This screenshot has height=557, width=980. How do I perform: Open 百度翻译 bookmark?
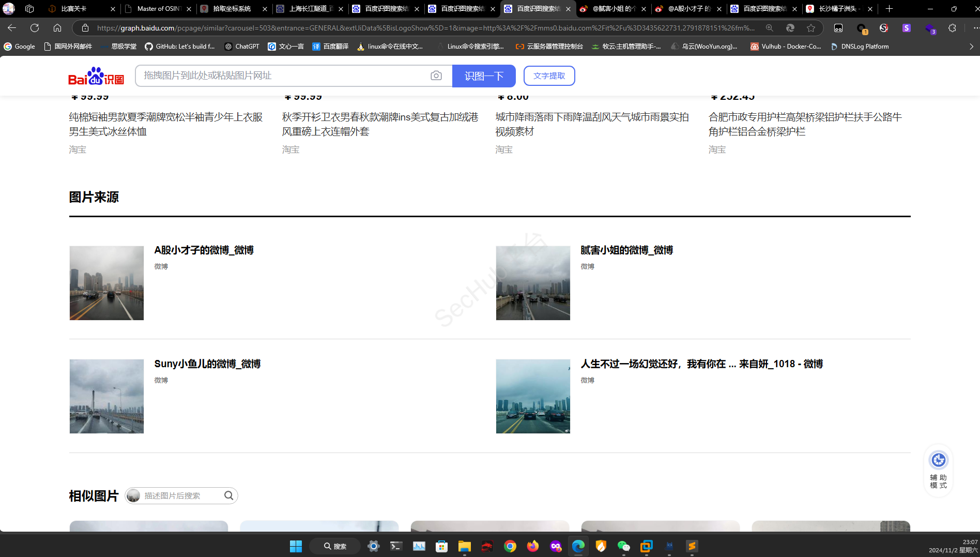click(330, 47)
